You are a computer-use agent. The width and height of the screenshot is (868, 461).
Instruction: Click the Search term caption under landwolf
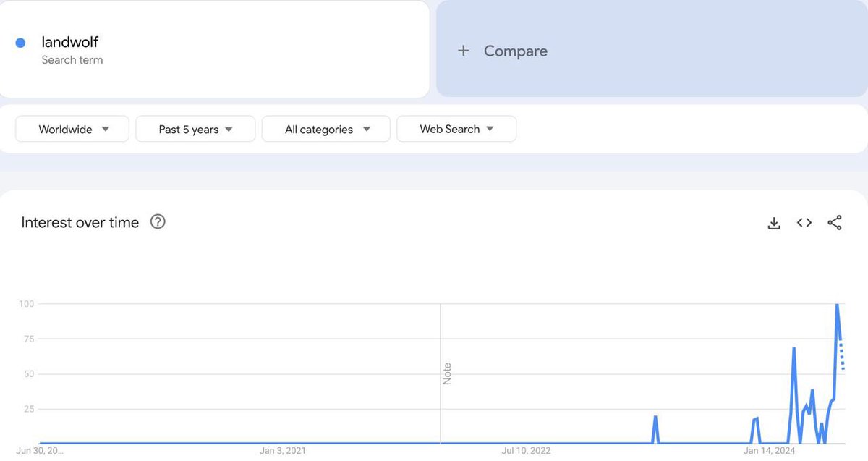click(x=72, y=60)
